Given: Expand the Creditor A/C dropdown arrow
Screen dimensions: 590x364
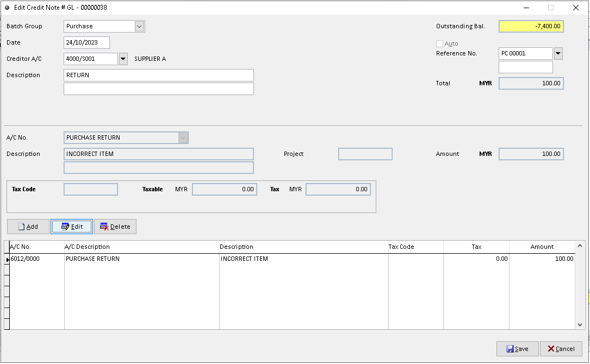Looking at the screenshot, I should click(x=123, y=59).
